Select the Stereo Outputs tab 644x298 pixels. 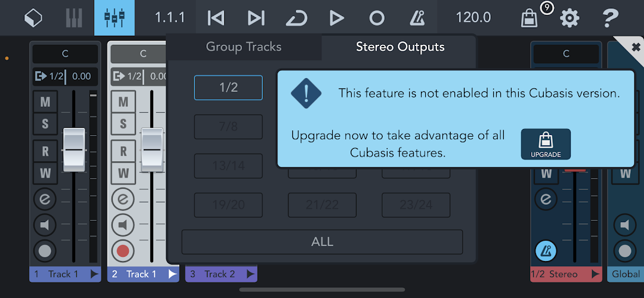point(400,47)
